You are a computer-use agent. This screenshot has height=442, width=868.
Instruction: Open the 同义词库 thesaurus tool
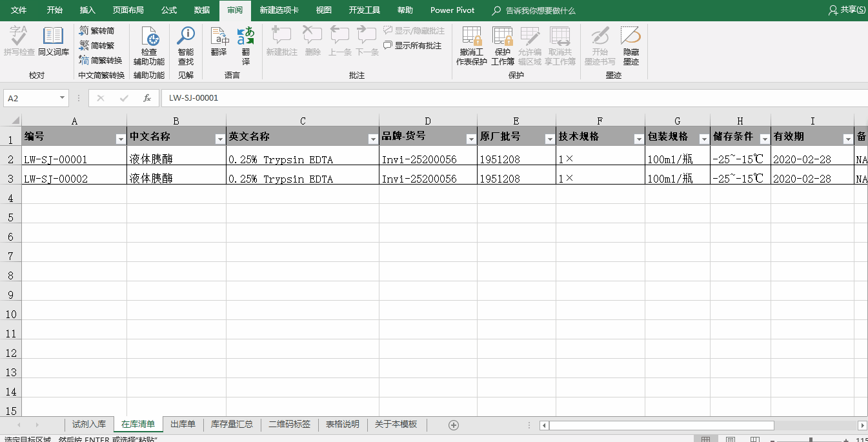point(53,42)
